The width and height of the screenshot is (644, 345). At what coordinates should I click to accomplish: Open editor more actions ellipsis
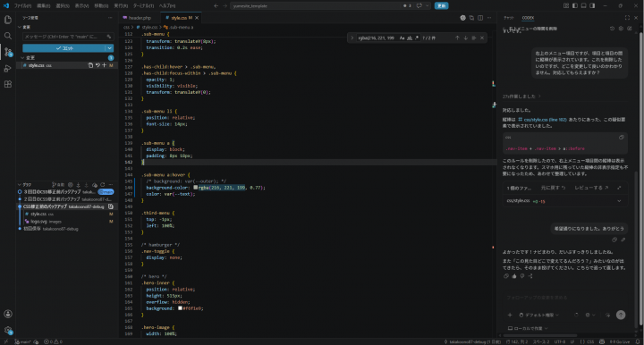(x=489, y=18)
